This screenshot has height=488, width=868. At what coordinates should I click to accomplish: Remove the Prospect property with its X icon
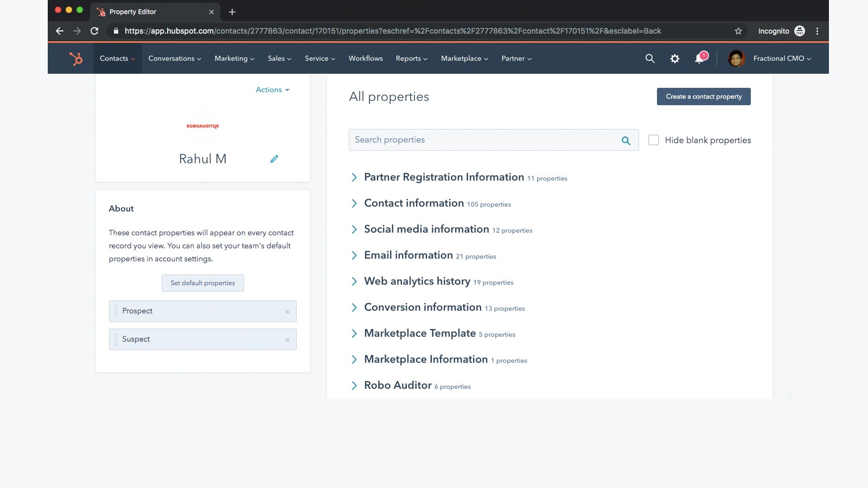(288, 311)
